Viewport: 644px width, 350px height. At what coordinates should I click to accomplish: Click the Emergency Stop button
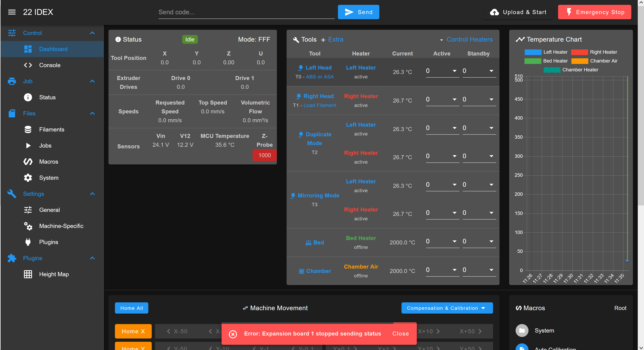pyautogui.click(x=594, y=12)
